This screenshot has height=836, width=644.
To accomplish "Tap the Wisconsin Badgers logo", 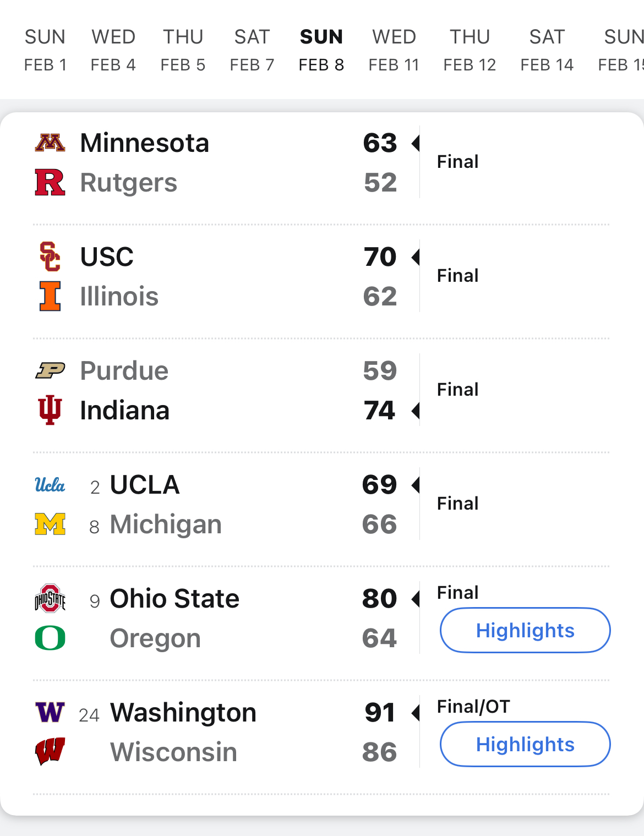I will point(50,752).
